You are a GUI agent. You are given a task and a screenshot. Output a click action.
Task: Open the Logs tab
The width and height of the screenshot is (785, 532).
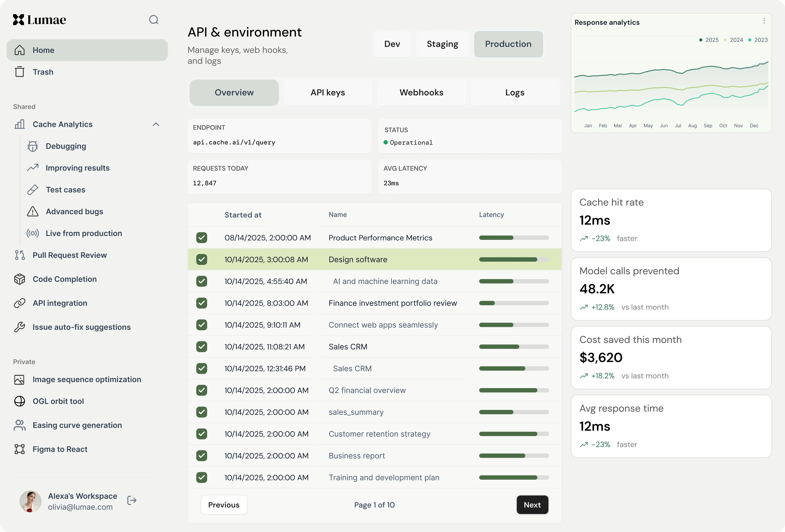[515, 93]
